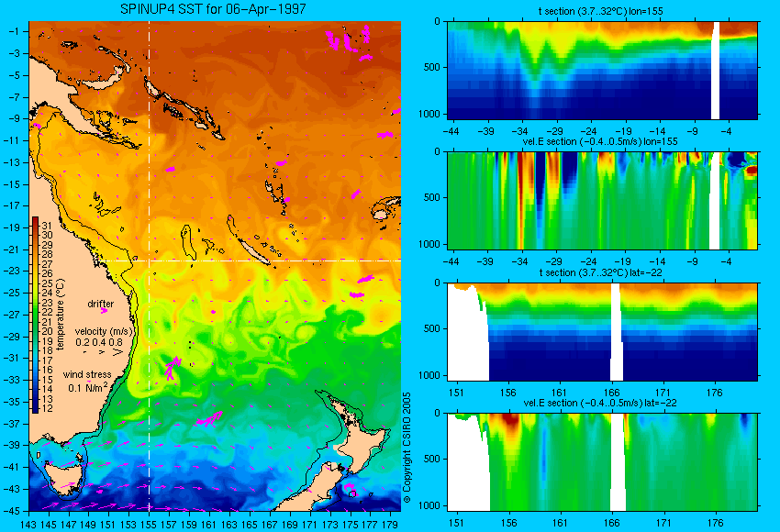Click the title 'SPINUP4 SST for 06-Apr-1997'
This screenshot has height=532, width=780.
pyautogui.click(x=213, y=9)
